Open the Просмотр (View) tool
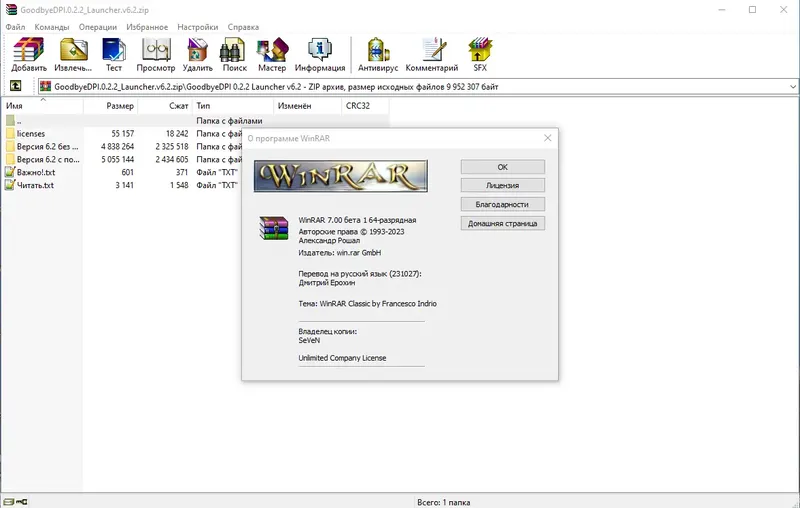The image size is (800, 508). (x=156, y=50)
